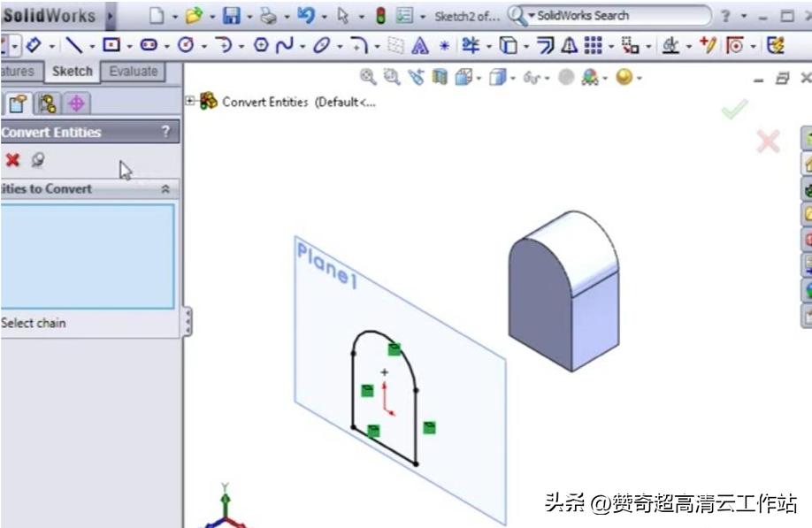Select the Polygon sketch tool
This screenshot has height=528, width=812.
pos(261,46)
